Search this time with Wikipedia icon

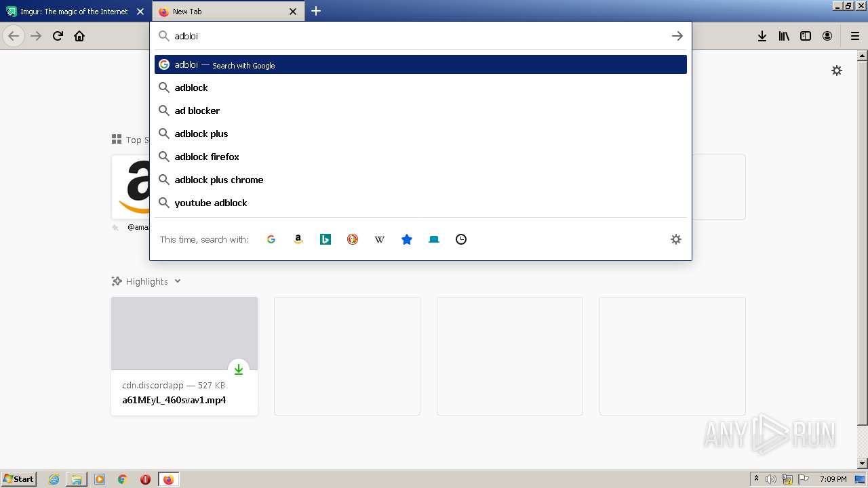[x=380, y=239]
